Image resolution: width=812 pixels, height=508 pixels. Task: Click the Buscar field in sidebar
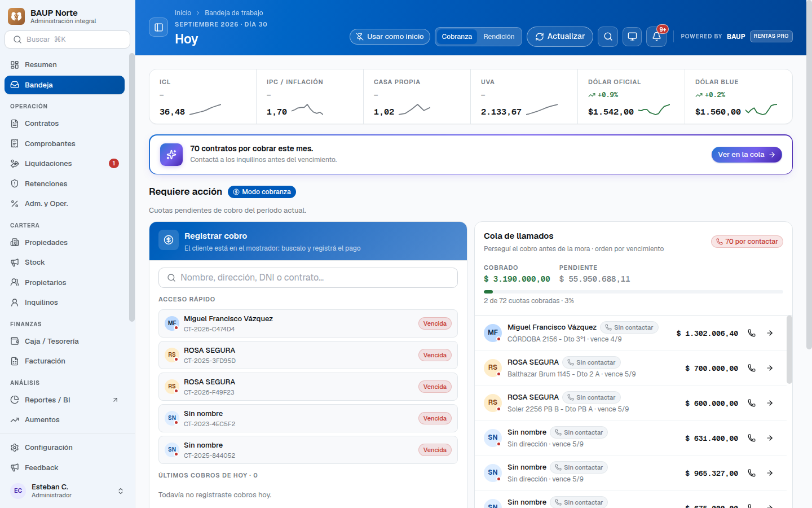click(x=67, y=40)
